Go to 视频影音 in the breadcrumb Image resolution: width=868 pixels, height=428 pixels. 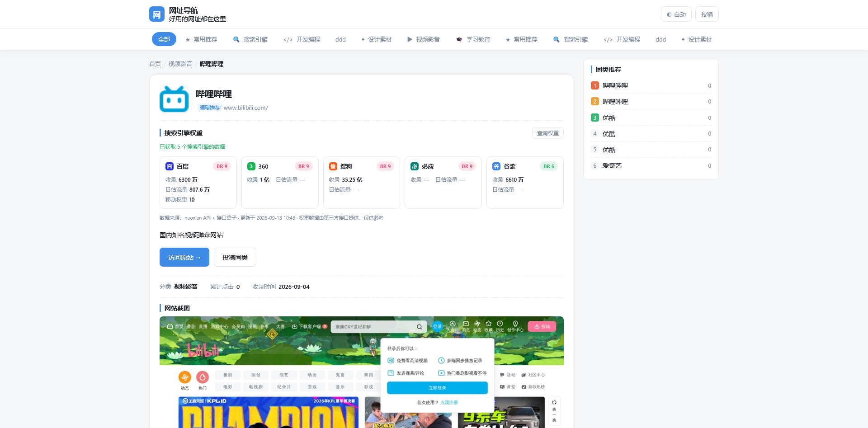(x=180, y=64)
